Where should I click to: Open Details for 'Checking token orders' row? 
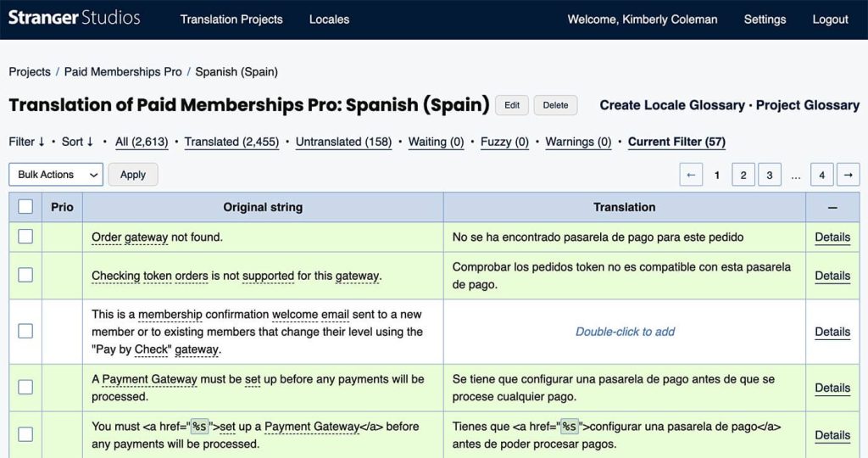tap(832, 276)
